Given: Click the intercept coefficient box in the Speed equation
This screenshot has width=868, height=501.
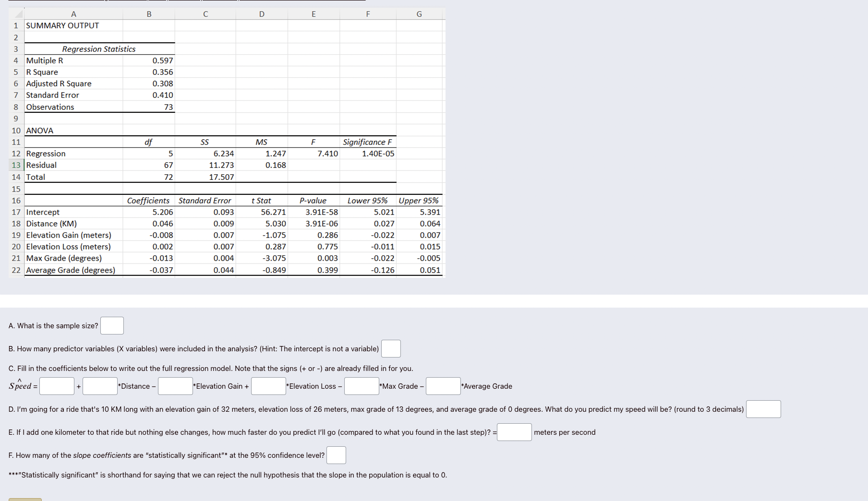Looking at the screenshot, I should pyautogui.click(x=56, y=386).
